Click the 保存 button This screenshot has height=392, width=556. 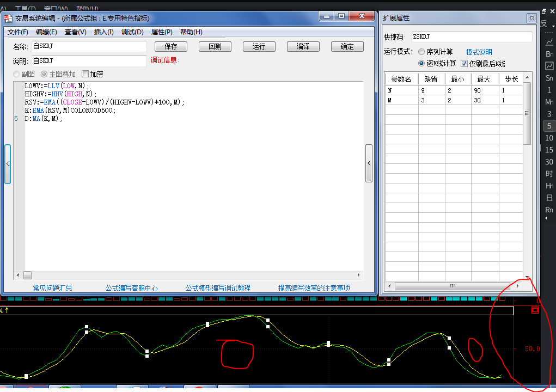pyautogui.click(x=171, y=46)
